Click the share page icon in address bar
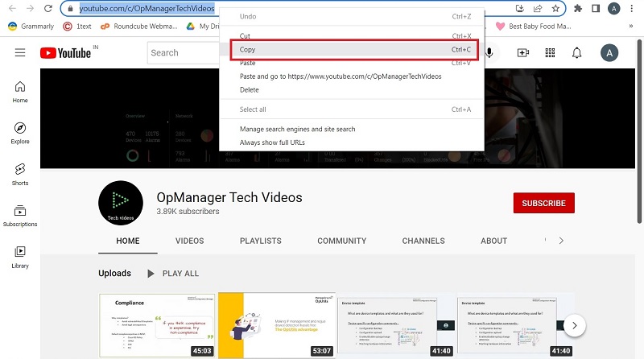The height and width of the screenshot is (359, 644). coord(538,8)
